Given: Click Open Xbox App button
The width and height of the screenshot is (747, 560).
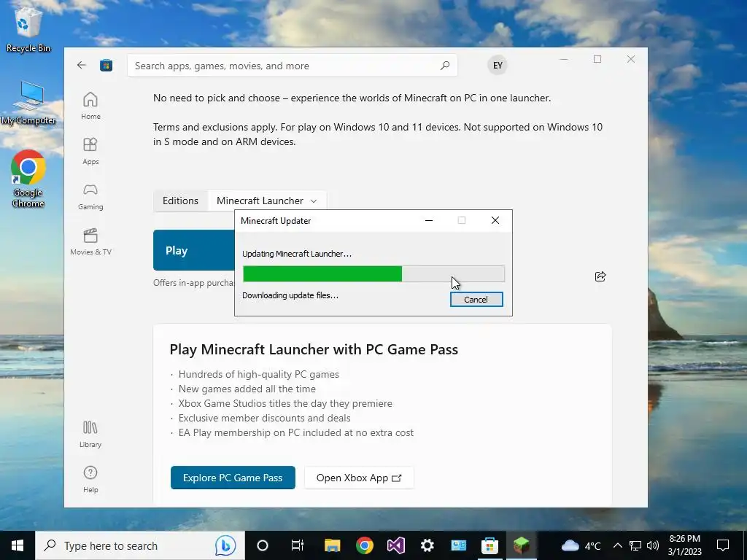Looking at the screenshot, I should pos(359,478).
